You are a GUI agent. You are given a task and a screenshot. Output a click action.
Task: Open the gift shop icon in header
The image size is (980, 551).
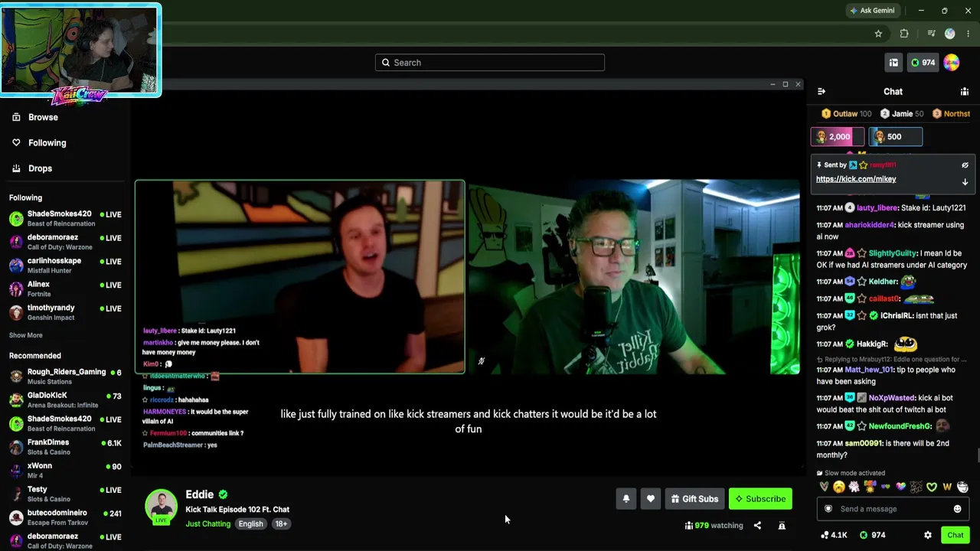[x=893, y=63]
